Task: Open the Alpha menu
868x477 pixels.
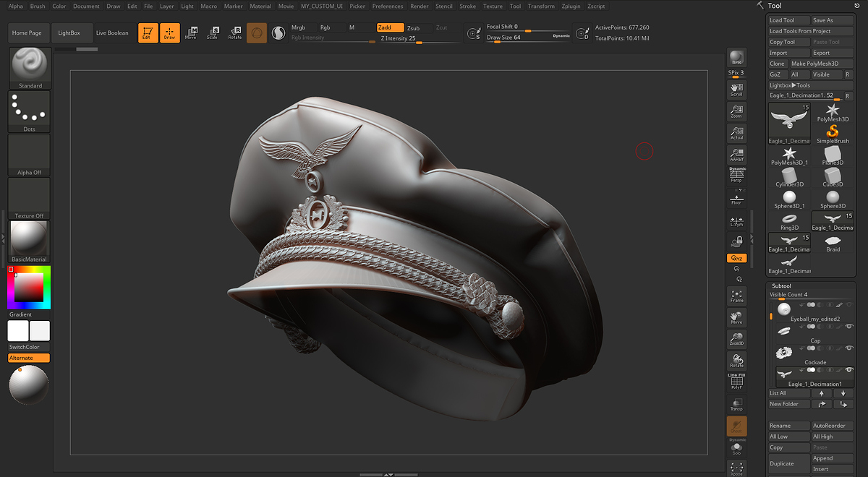Action: coord(15,6)
